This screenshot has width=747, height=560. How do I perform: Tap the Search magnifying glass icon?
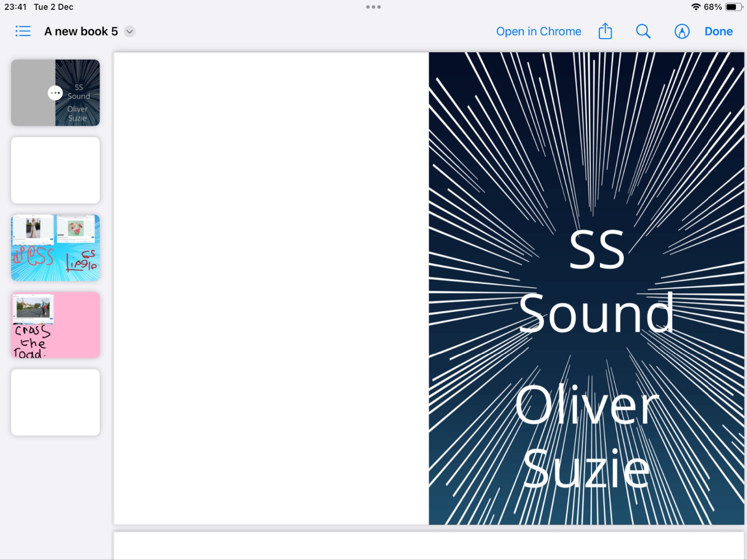643,31
